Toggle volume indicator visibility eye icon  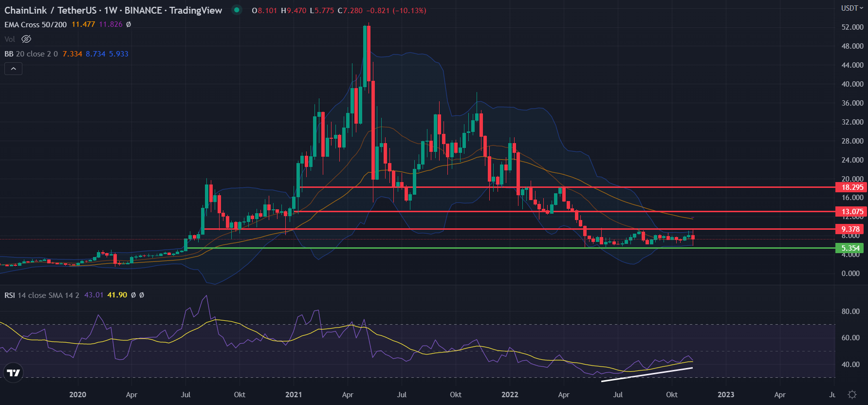pos(26,39)
